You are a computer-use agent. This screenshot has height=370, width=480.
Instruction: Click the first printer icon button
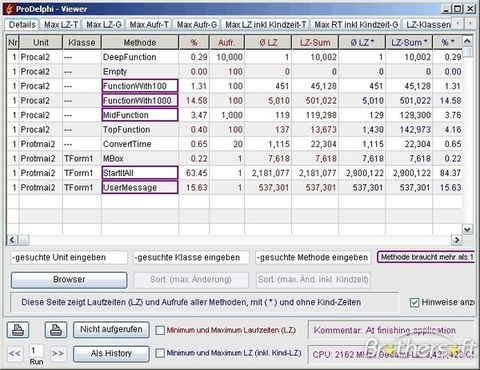pyautogui.click(x=18, y=330)
